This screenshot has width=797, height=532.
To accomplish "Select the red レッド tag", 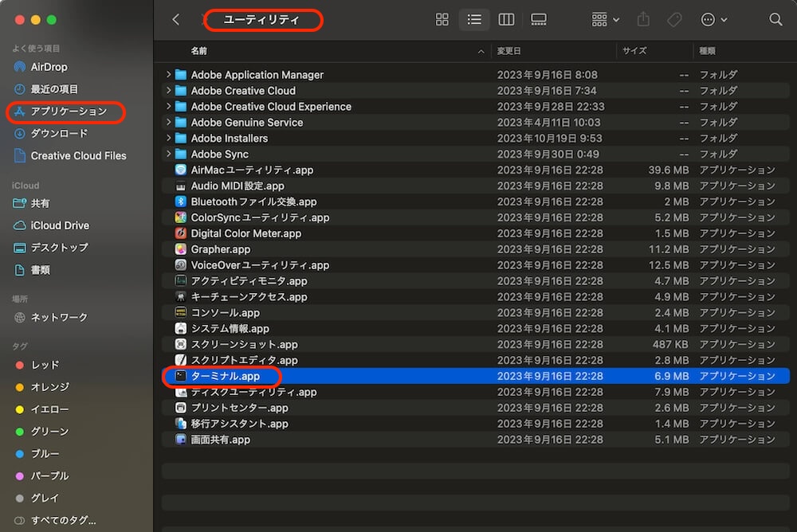I will 45,365.
